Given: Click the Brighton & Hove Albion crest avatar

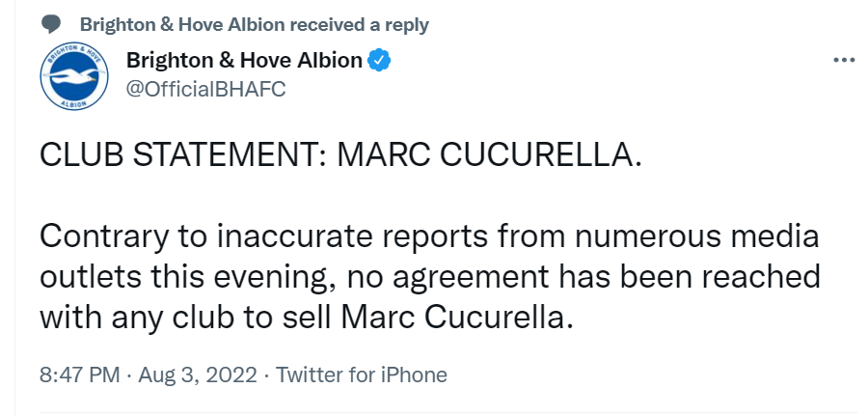Looking at the screenshot, I should 74,76.
